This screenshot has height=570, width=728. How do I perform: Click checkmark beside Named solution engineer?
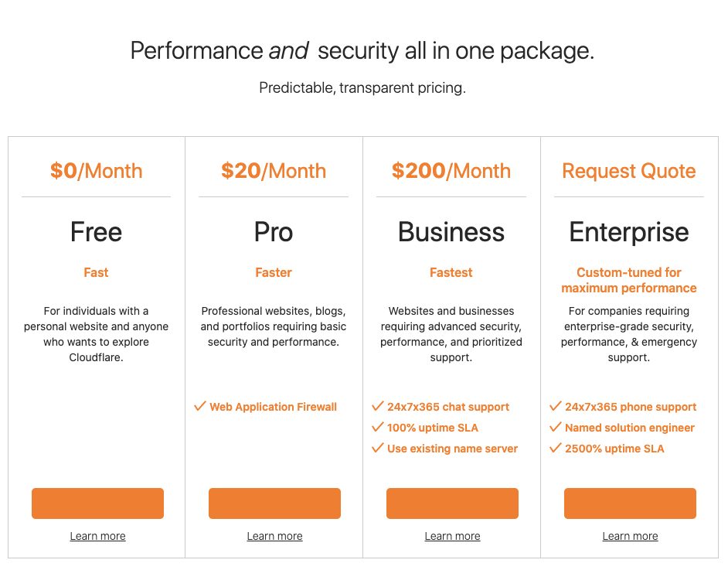click(556, 427)
